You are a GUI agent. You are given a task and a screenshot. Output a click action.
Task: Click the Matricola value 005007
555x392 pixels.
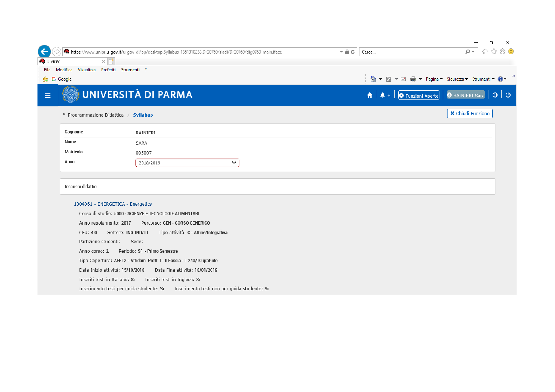point(144,153)
